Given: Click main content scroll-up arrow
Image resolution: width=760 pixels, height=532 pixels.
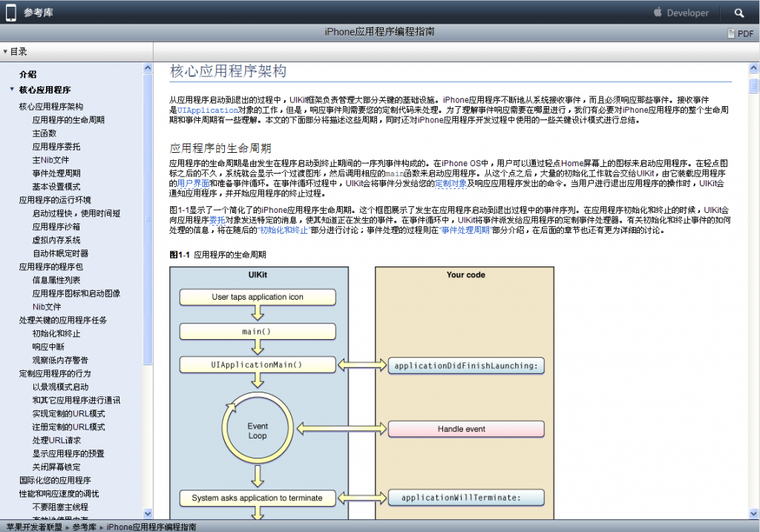Looking at the screenshot, I should (753, 68).
